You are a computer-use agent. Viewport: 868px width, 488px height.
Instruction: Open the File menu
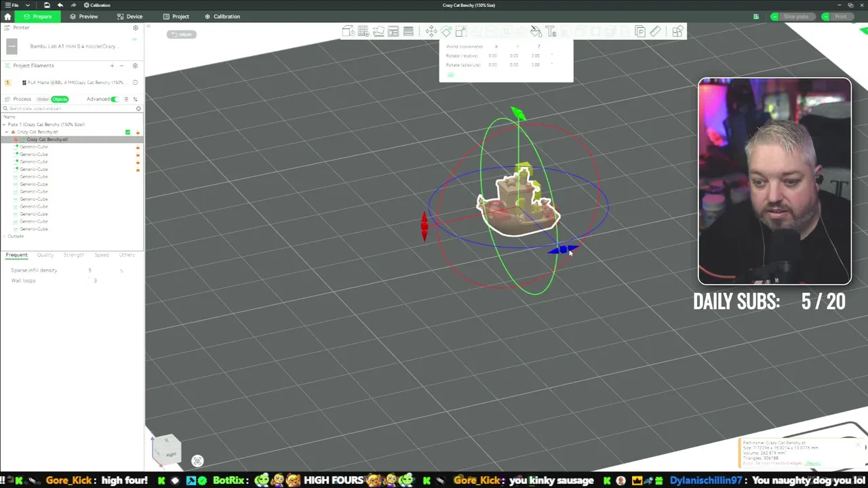click(12, 5)
